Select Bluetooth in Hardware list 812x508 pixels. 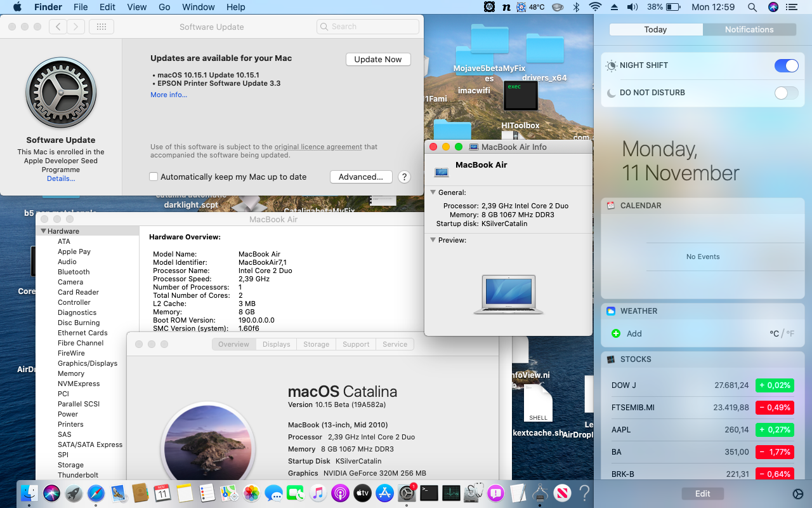pos(74,272)
